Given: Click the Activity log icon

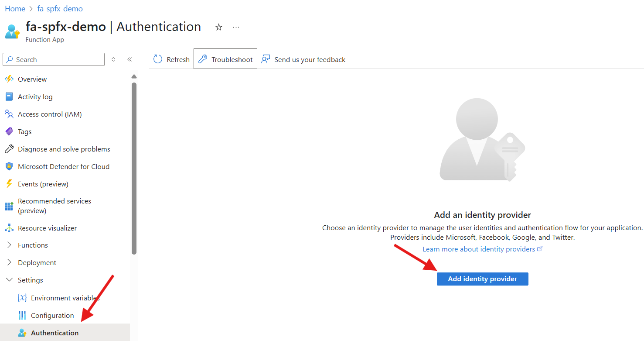Looking at the screenshot, I should click(9, 96).
